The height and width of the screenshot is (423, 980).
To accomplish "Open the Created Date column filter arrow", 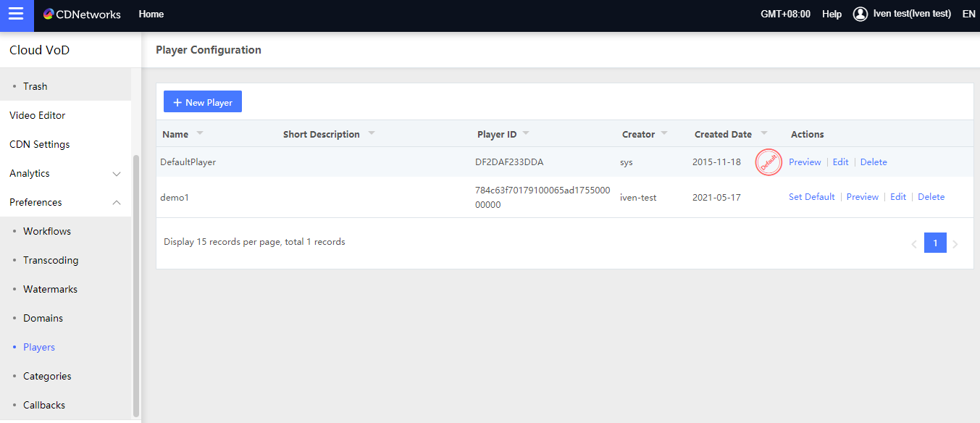I will point(764,134).
